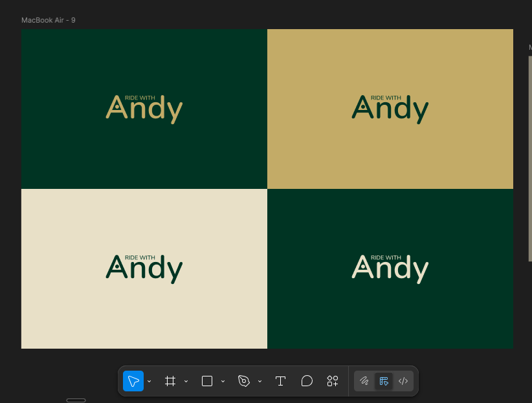Select the Frame tool

(170, 381)
